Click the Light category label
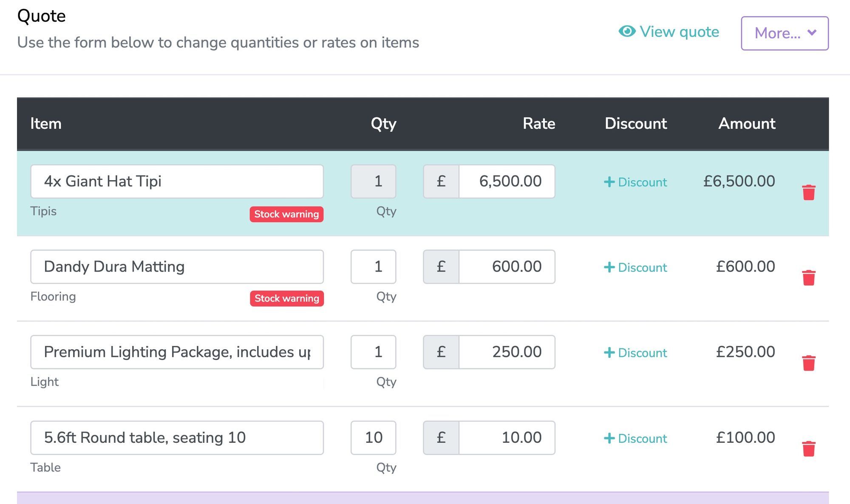The image size is (850, 504). [44, 382]
